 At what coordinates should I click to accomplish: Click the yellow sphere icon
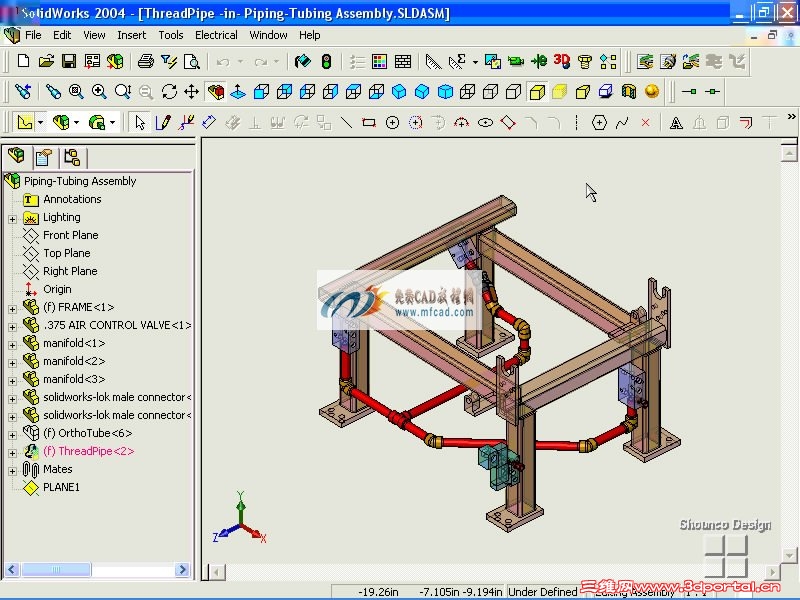pos(652,92)
